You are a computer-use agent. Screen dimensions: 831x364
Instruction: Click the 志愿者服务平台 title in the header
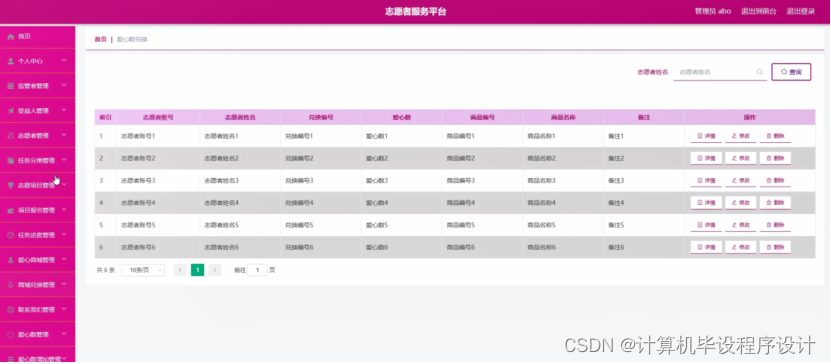click(416, 11)
